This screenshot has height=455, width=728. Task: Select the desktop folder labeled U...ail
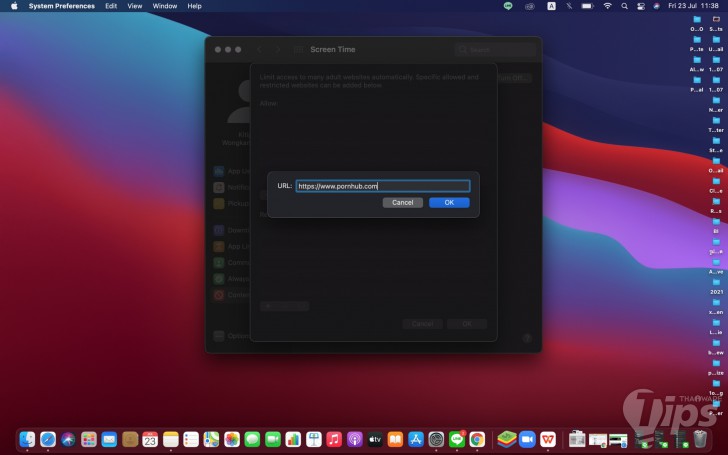tap(716, 44)
